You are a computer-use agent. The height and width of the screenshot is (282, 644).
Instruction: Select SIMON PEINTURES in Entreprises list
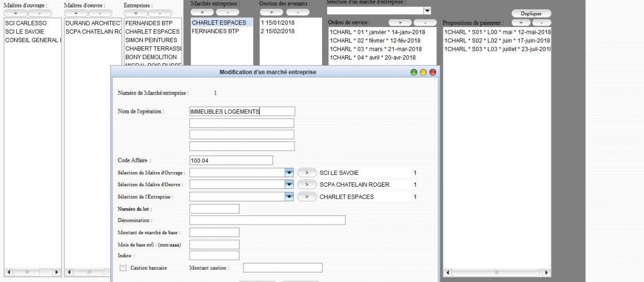[153, 40]
